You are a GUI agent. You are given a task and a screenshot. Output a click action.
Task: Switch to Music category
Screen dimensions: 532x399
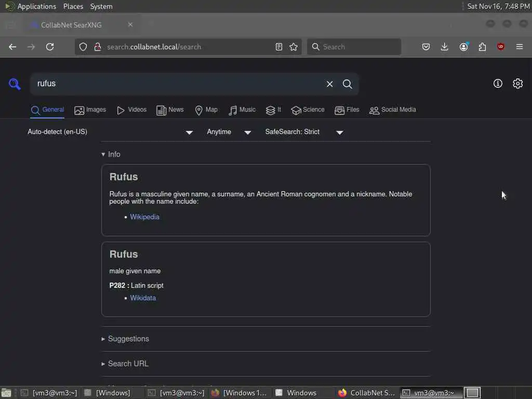click(x=242, y=110)
